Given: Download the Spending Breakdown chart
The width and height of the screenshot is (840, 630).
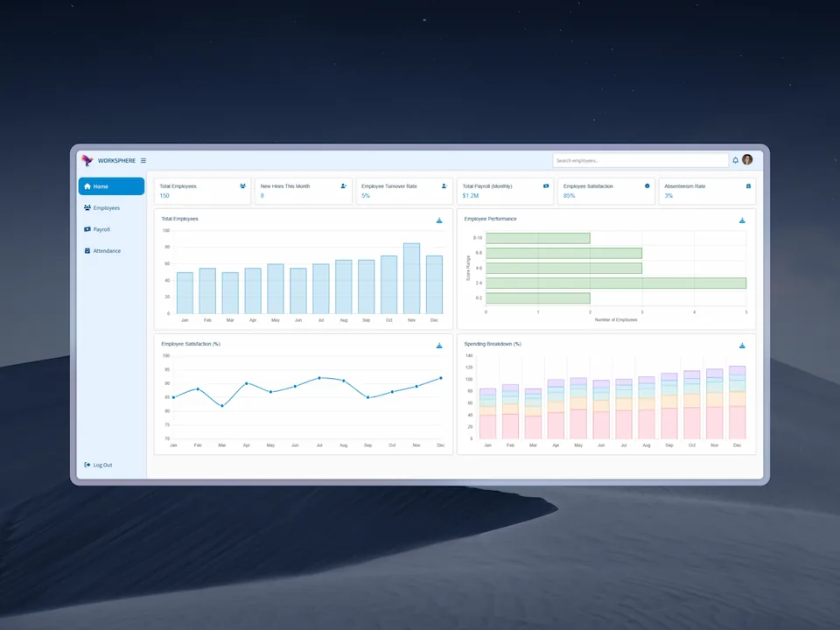Looking at the screenshot, I should click(x=742, y=345).
